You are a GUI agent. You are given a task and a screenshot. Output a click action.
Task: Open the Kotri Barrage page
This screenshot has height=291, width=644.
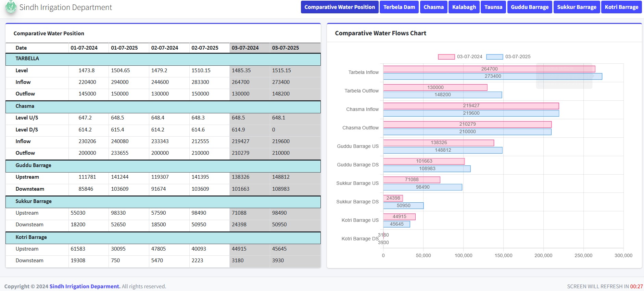tap(621, 7)
